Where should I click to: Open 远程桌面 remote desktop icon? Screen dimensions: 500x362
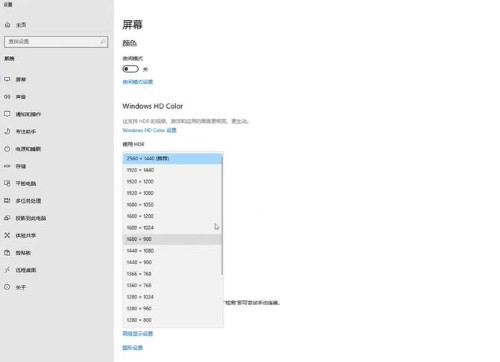click(x=7, y=270)
